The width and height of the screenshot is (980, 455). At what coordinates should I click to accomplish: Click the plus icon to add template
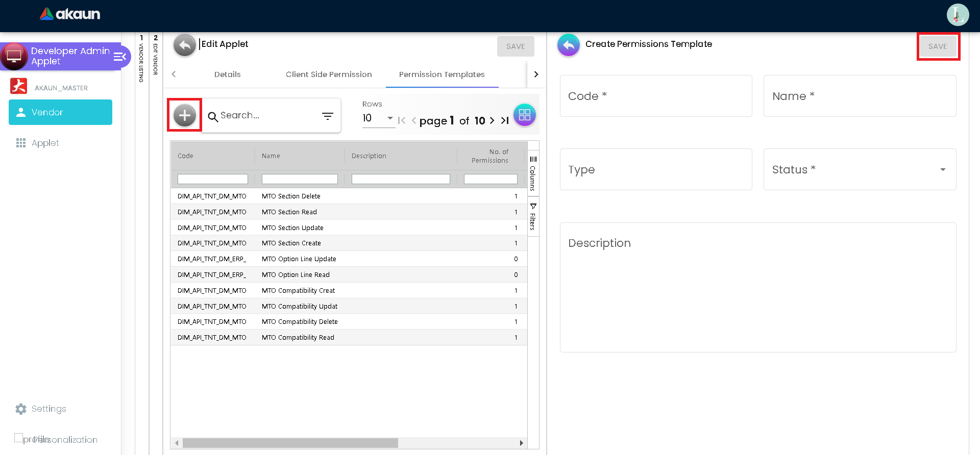coord(185,115)
